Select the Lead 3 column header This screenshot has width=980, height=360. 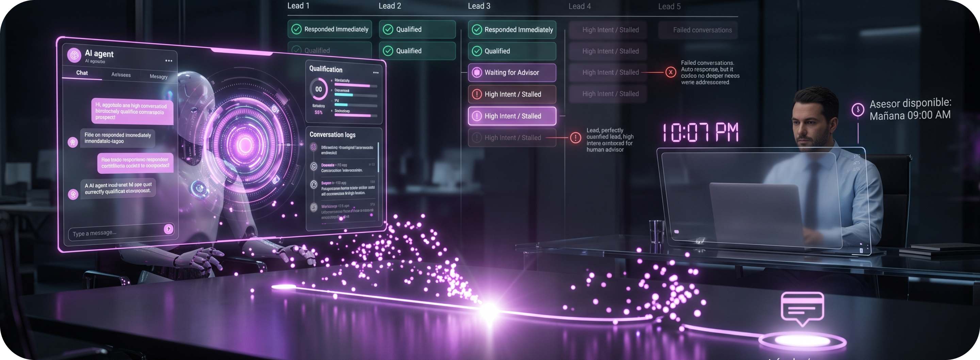(x=479, y=6)
